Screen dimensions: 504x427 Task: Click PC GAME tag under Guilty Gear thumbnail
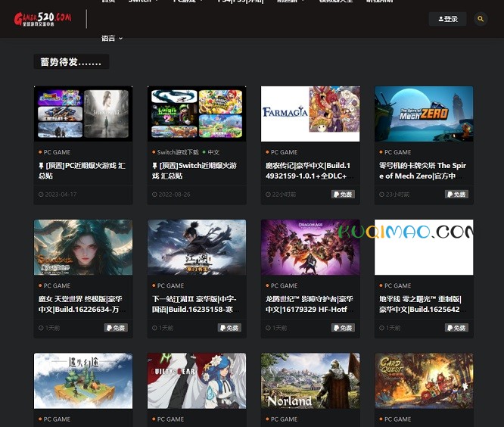point(168,419)
